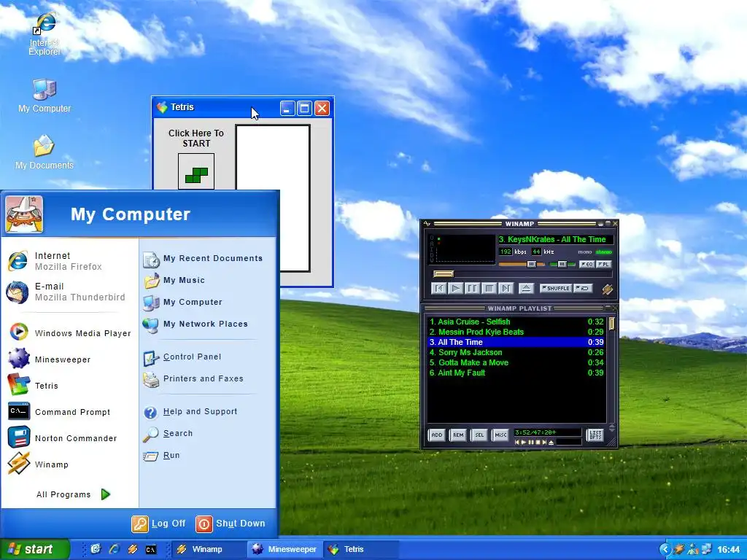Open playlist REM menu button
Screen dimensions: 747x560
458,435
